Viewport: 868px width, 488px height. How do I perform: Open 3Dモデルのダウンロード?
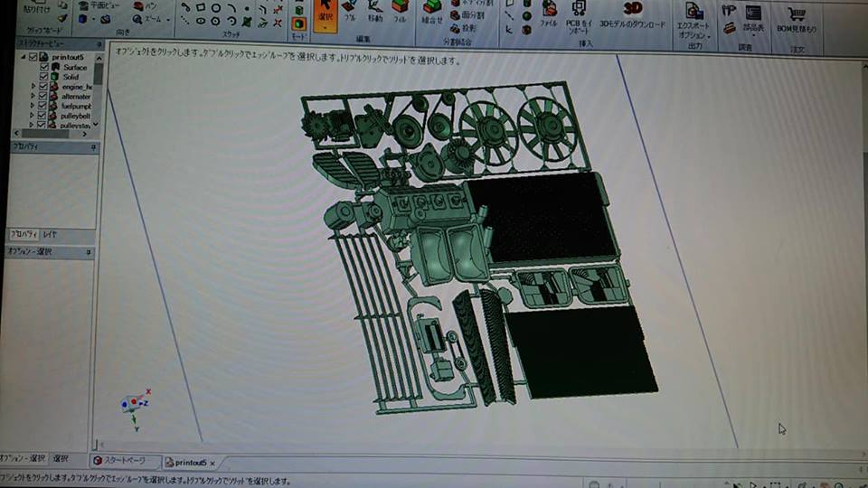633,14
